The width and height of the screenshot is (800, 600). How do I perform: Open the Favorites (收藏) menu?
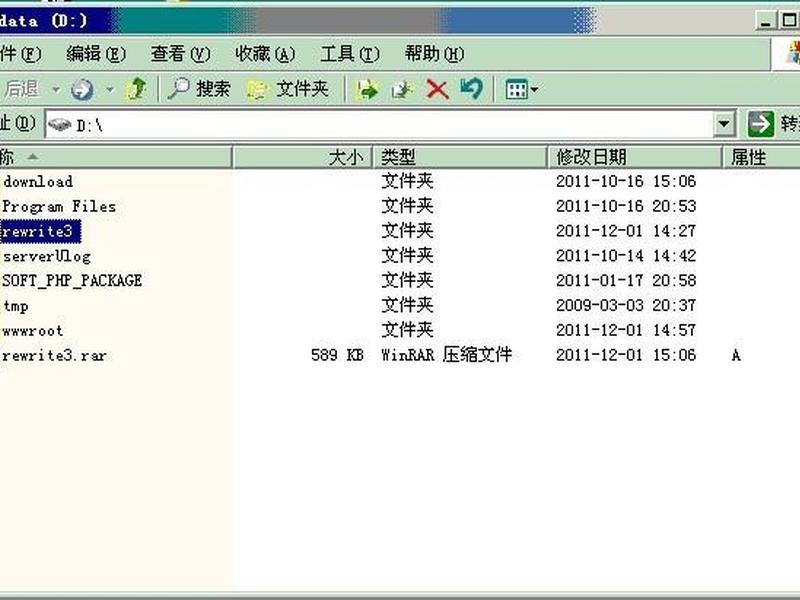tap(265, 54)
